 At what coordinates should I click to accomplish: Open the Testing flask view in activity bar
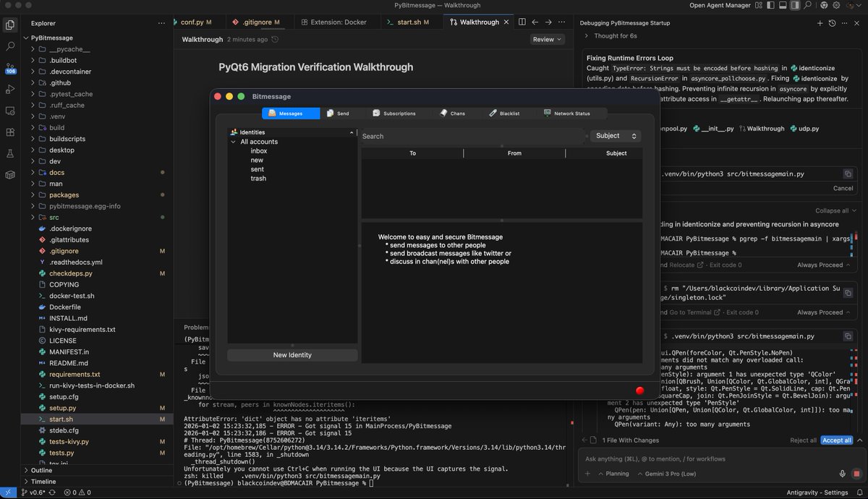(10, 153)
